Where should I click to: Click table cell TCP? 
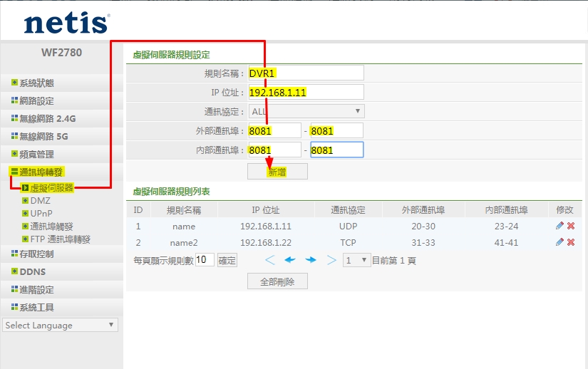(x=348, y=243)
